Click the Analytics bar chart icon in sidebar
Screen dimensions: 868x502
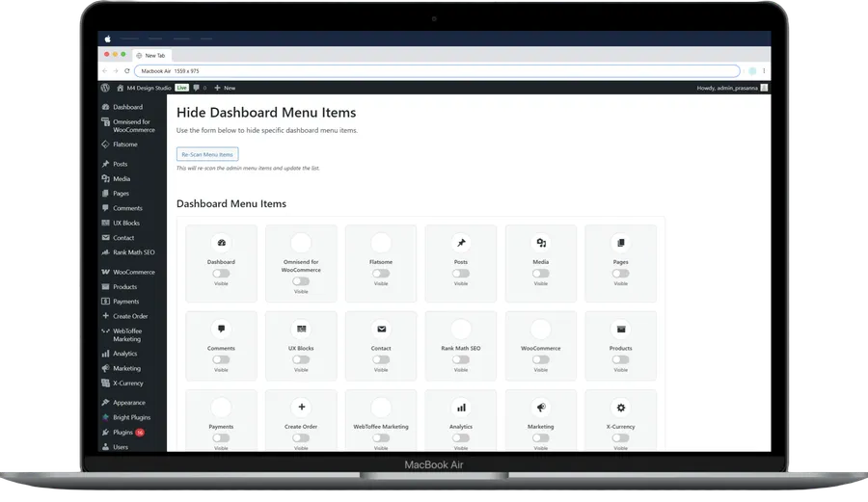[105, 354]
